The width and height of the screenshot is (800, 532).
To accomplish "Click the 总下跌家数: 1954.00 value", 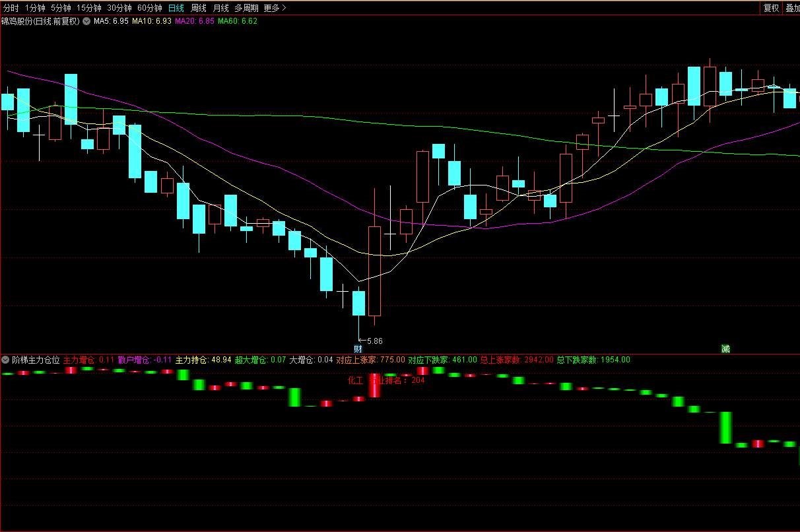I will tap(593, 360).
